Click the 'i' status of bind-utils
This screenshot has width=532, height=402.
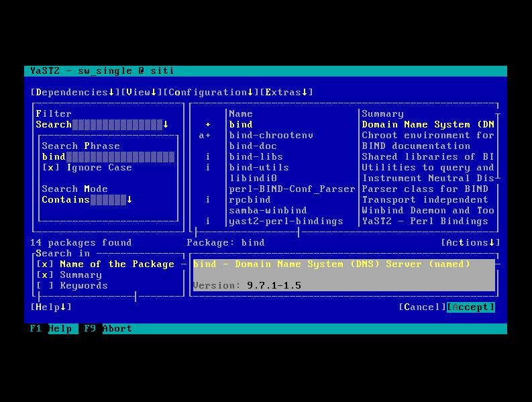click(208, 168)
